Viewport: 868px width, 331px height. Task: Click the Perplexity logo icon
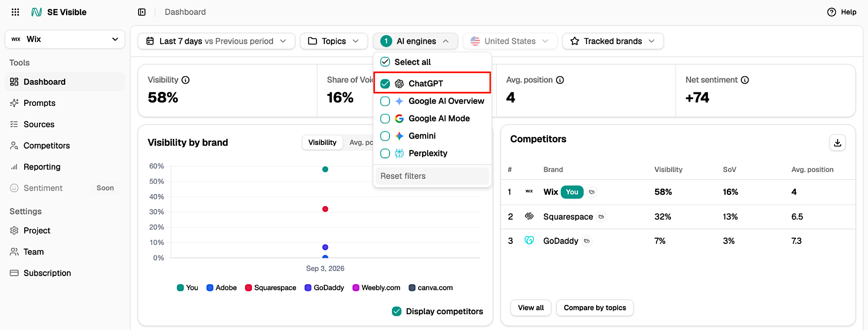coord(399,153)
